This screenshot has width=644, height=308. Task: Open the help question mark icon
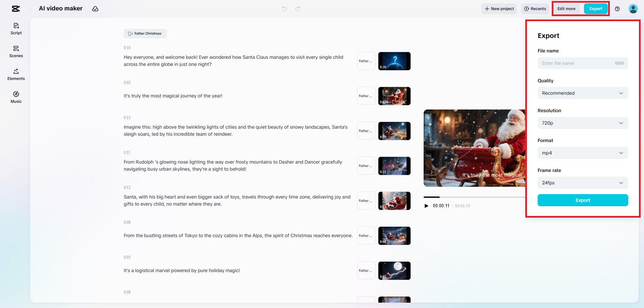click(x=617, y=9)
